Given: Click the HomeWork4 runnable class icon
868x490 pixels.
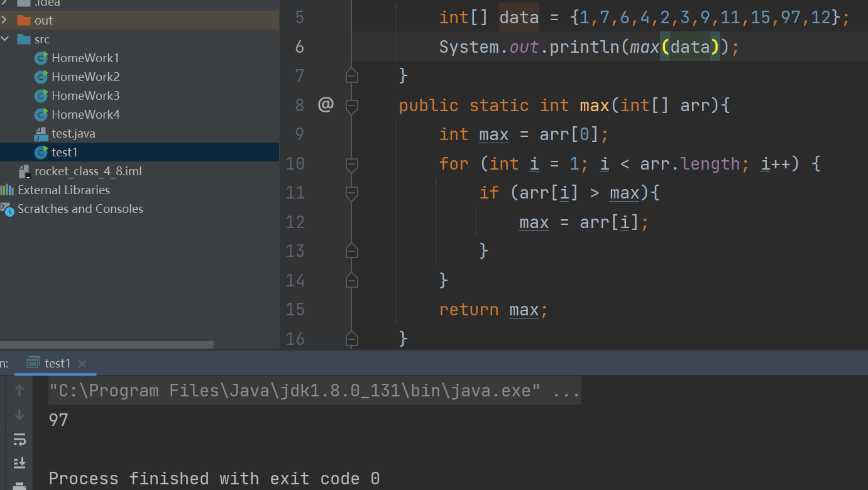Looking at the screenshot, I should pos(41,114).
